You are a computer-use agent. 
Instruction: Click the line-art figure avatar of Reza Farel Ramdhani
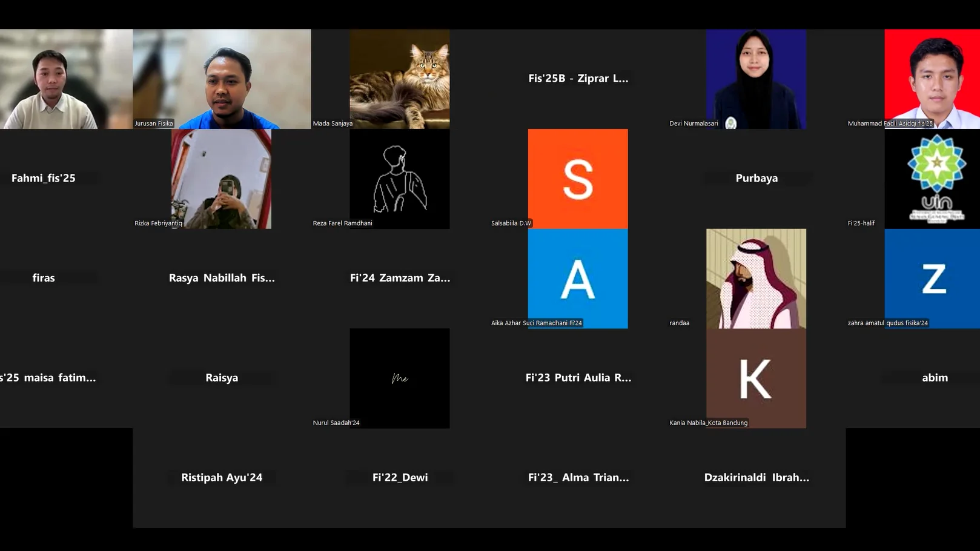tap(400, 179)
